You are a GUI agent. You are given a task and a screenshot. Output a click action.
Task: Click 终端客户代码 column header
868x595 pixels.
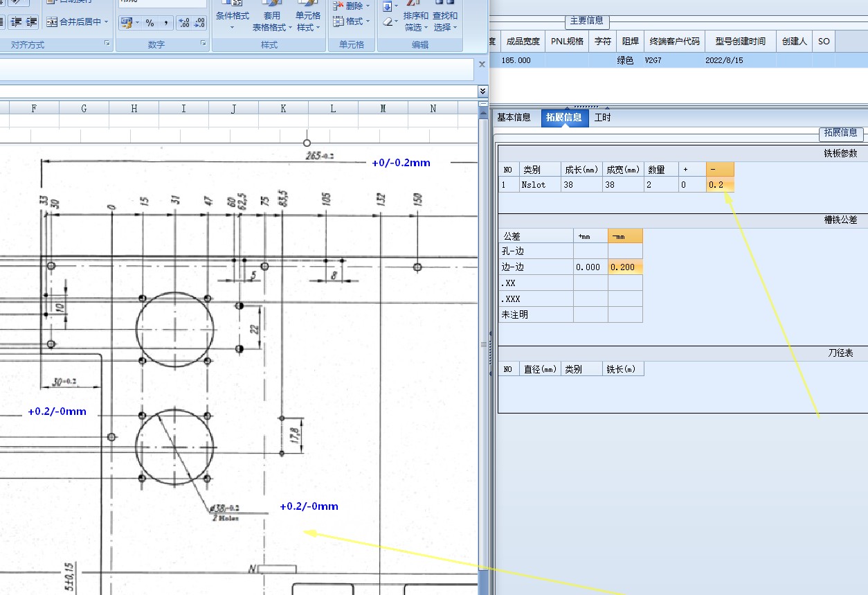click(x=674, y=42)
